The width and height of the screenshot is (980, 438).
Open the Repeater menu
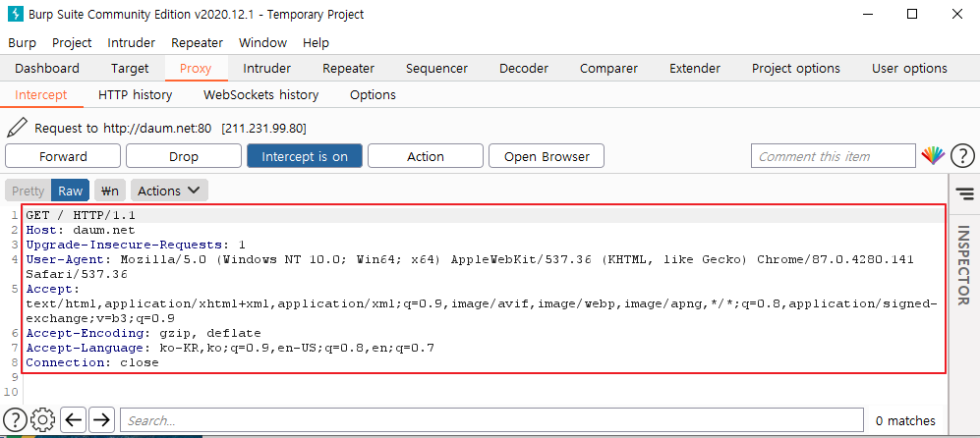click(x=197, y=42)
